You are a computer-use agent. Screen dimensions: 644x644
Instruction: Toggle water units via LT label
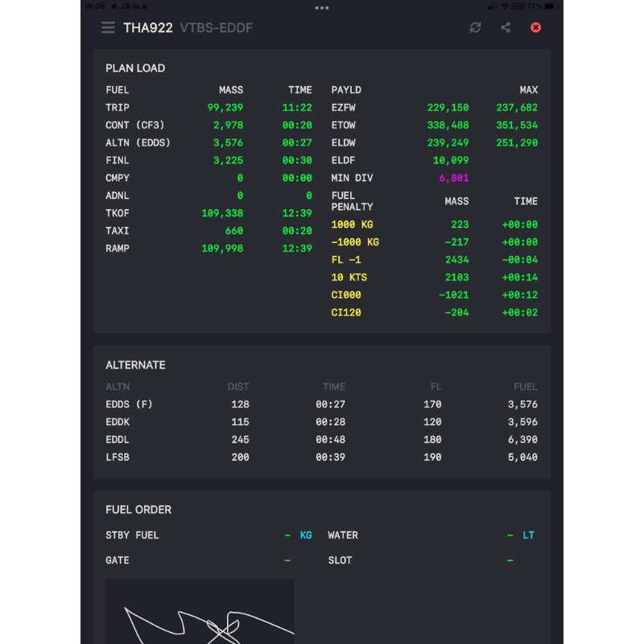click(529, 535)
